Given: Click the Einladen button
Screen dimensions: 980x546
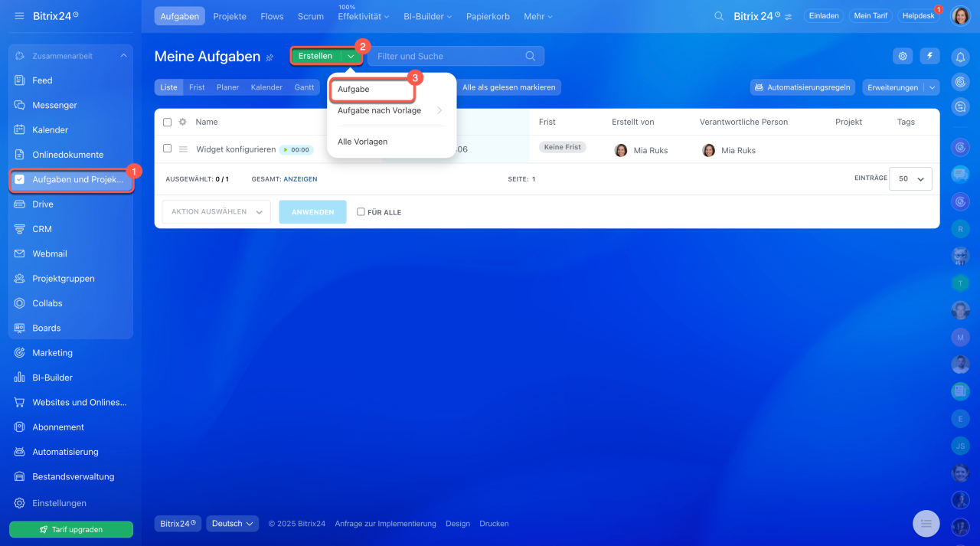Looking at the screenshot, I should [824, 16].
